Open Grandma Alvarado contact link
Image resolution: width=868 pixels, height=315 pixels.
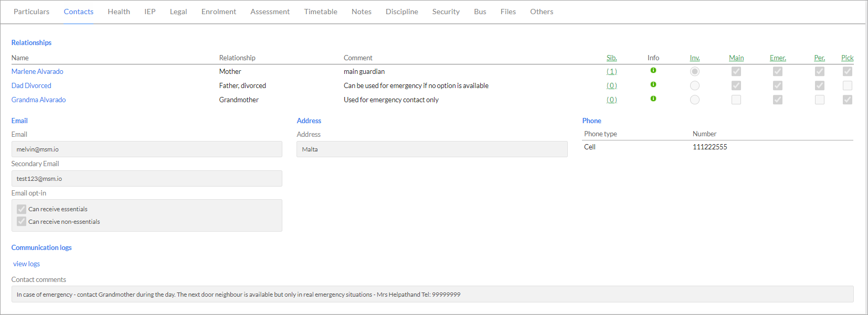39,100
